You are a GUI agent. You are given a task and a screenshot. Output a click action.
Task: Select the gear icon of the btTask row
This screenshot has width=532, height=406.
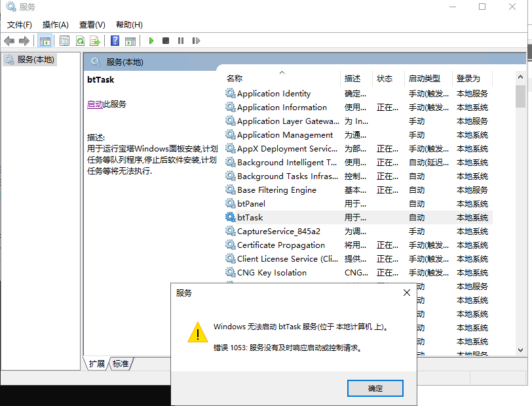231,218
